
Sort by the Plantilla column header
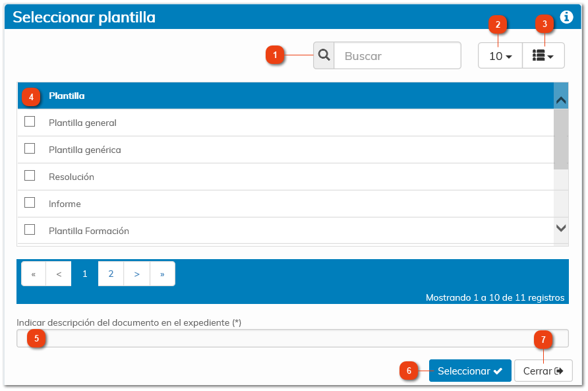[67, 96]
